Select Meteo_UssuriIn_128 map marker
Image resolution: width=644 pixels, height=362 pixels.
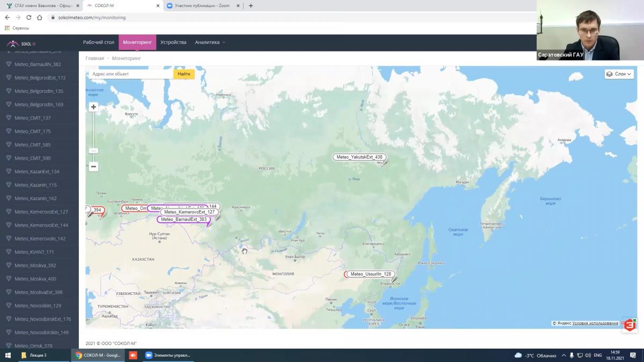coord(370,274)
